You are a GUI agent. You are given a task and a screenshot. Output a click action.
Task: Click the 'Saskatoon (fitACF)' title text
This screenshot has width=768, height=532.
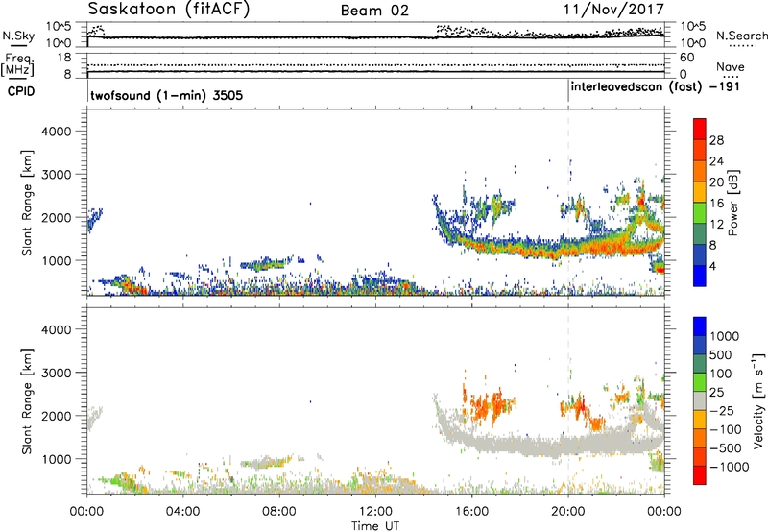pos(169,10)
